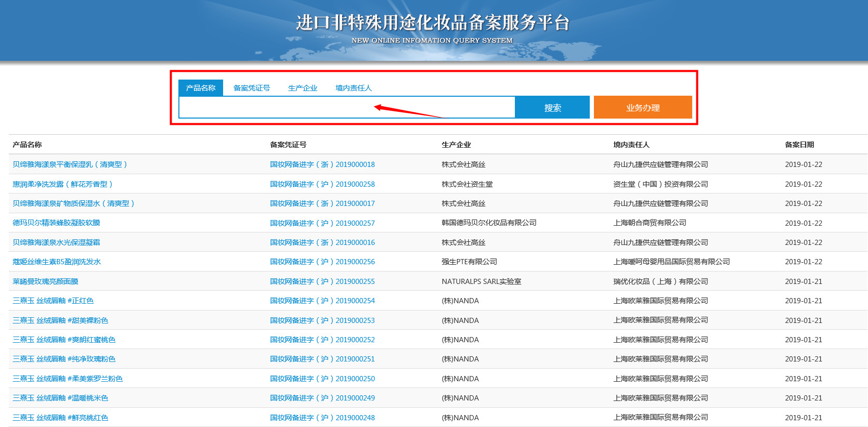Open product 德玛贝尔精装蜂胶凝胶软膜
Image resolution: width=868 pixels, height=427 pixels.
56,223
